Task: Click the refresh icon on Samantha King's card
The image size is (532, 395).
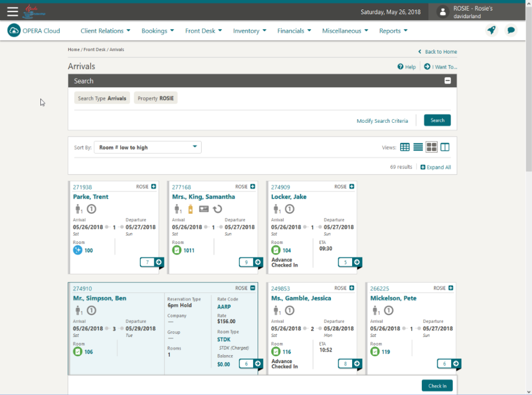Action: tap(218, 209)
